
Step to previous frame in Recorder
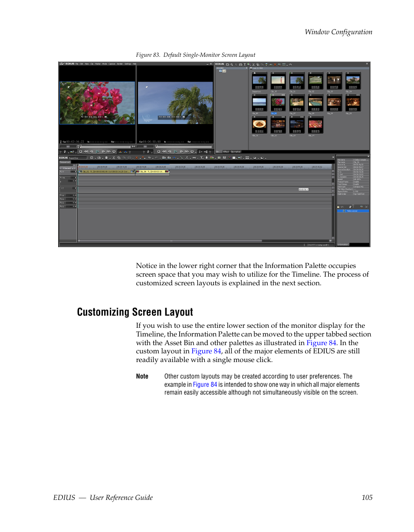point(169,152)
